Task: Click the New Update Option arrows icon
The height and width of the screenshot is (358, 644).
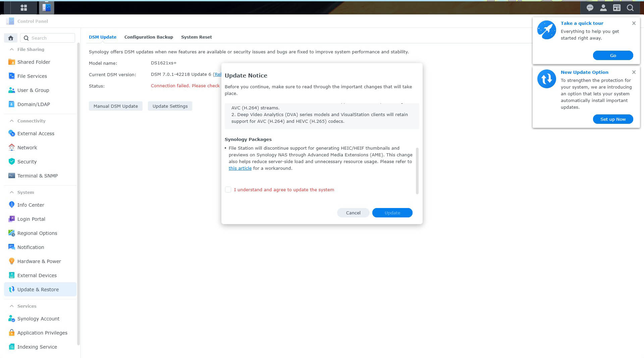Action: 546,79
